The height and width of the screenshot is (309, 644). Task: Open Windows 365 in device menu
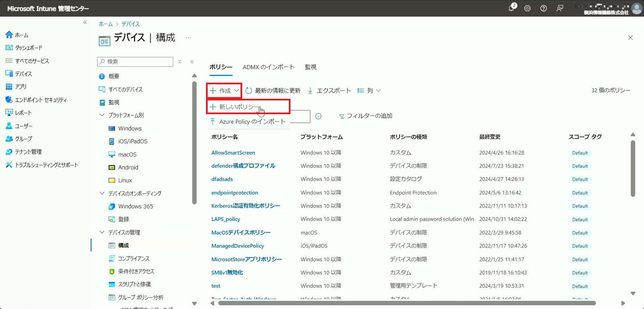[131, 206]
